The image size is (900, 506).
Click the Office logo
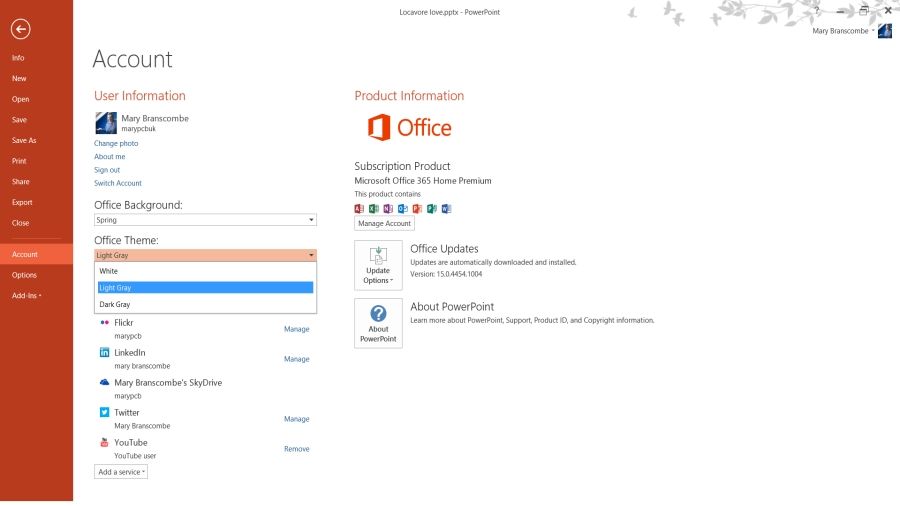tap(409, 127)
